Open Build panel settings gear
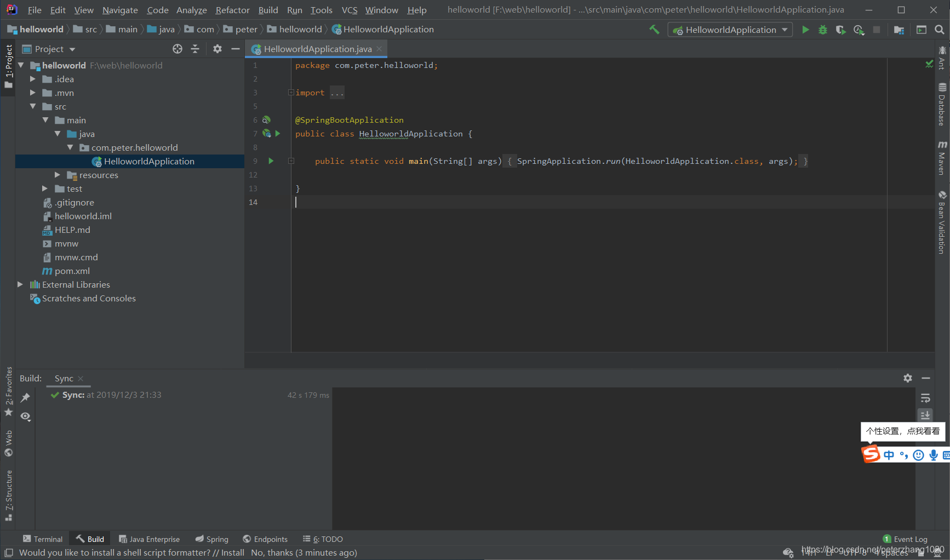Image resolution: width=950 pixels, height=560 pixels. point(908,378)
